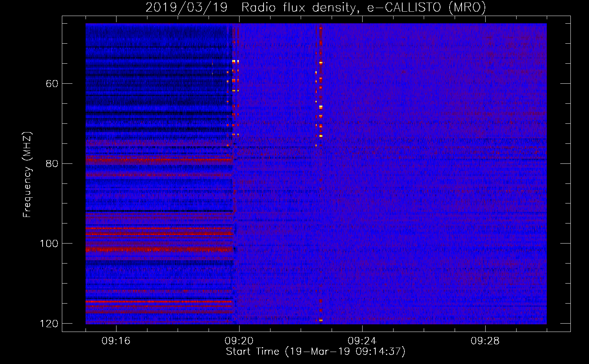The image size is (589, 364).
Task: Click the bright burst column right of 09:22
Action: (x=321, y=174)
